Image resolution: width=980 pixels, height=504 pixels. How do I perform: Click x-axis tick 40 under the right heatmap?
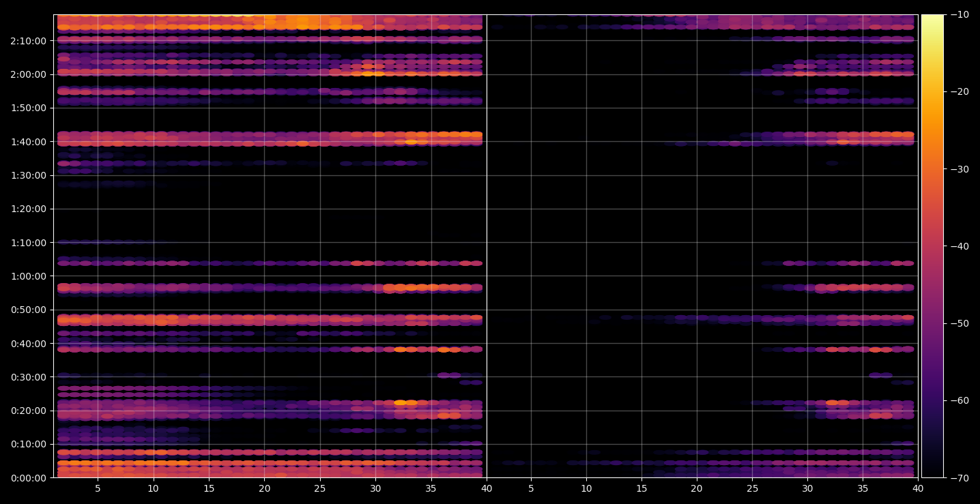[x=919, y=488]
